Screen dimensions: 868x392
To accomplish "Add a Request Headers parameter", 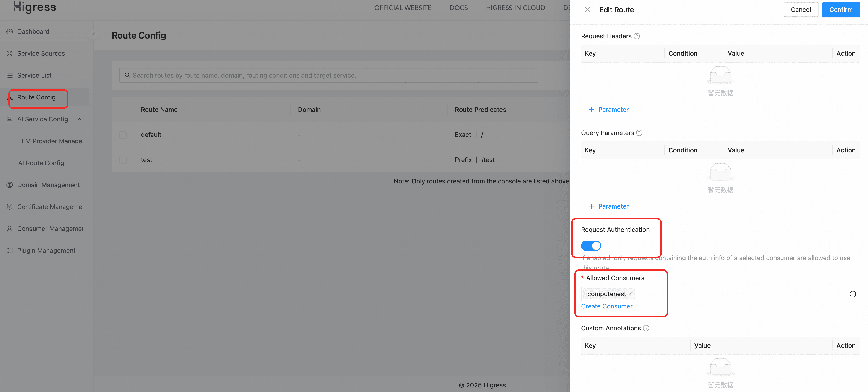I will (608, 110).
